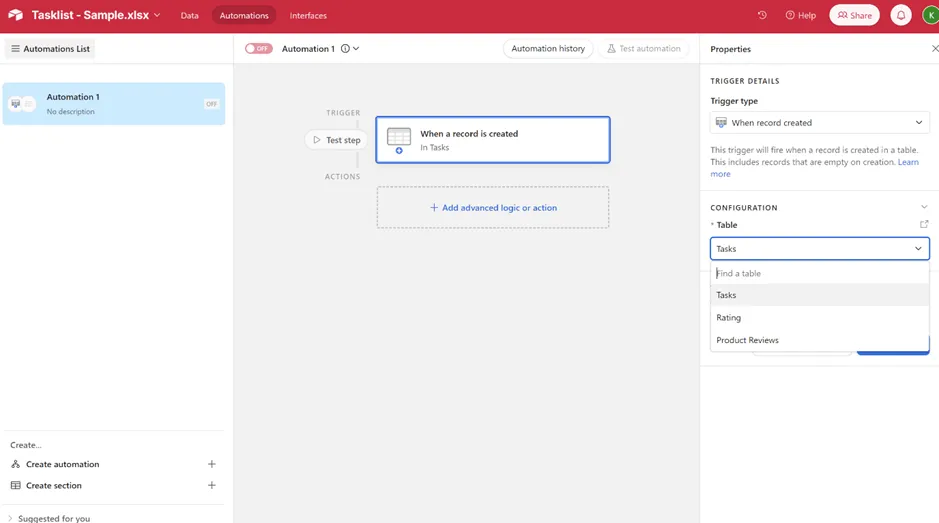Open the Learn more link
Image resolution: width=939 pixels, height=523 pixels.
(x=908, y=162)
